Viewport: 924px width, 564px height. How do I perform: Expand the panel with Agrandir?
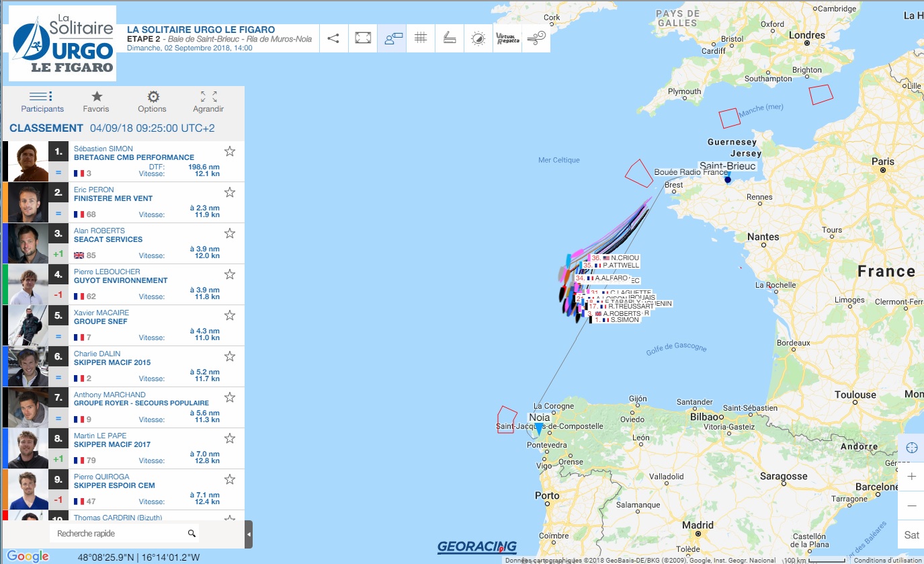click(208, 102)
